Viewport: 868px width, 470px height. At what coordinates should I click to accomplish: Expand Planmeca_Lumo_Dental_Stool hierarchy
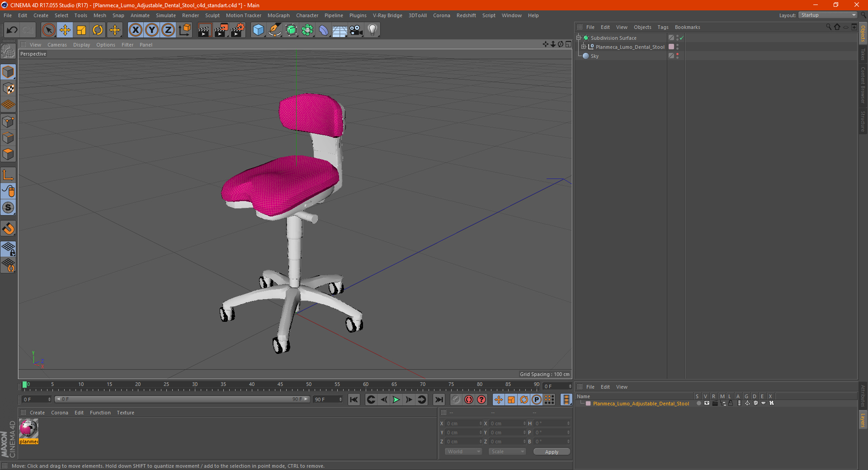[x=584, y=47]
